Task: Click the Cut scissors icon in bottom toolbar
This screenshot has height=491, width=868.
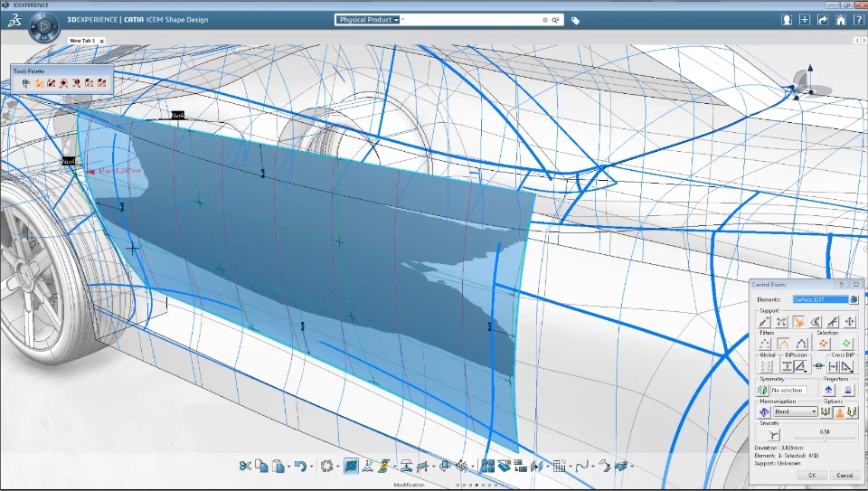Action: click(x=245, y=466)
